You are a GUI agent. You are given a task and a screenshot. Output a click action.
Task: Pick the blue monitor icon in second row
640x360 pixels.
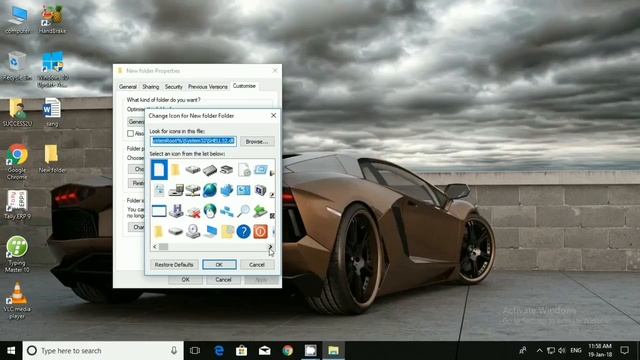click(244, 190)
